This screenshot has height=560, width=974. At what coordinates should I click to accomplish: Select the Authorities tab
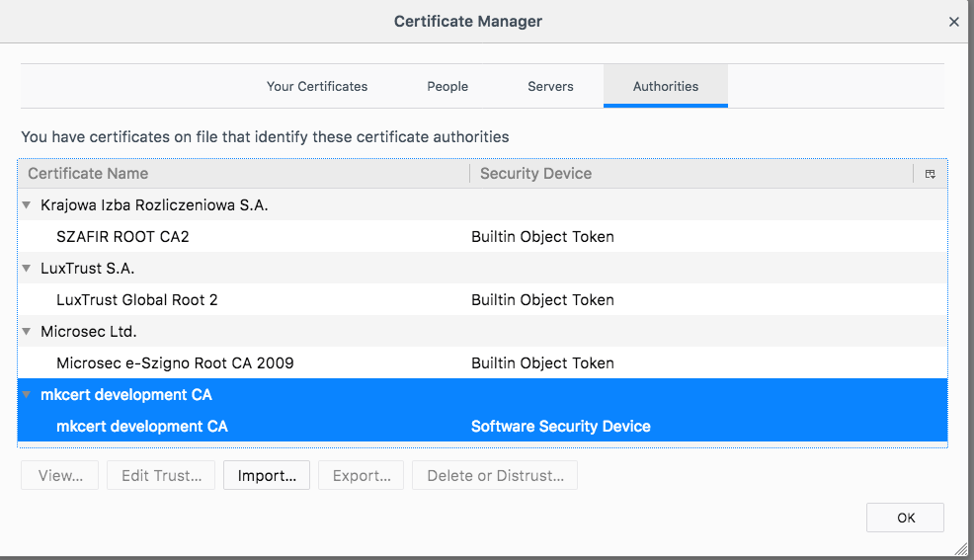tap(666, 87)
